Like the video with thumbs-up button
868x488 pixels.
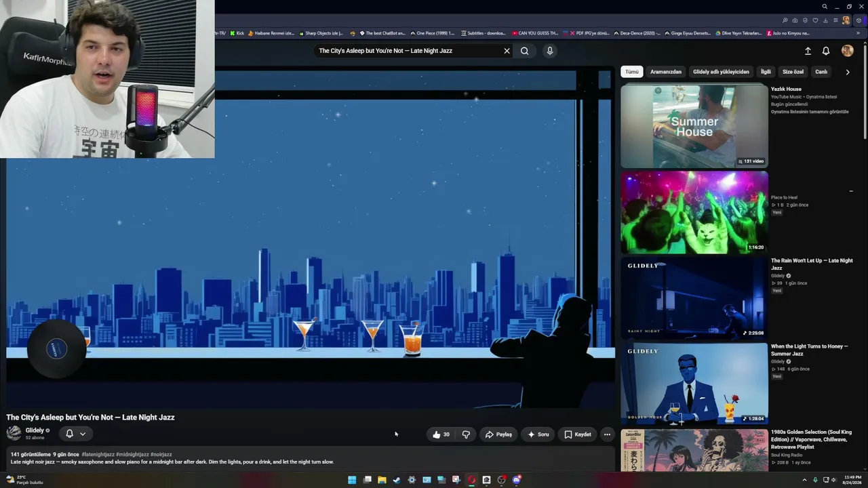pos(441,434)
